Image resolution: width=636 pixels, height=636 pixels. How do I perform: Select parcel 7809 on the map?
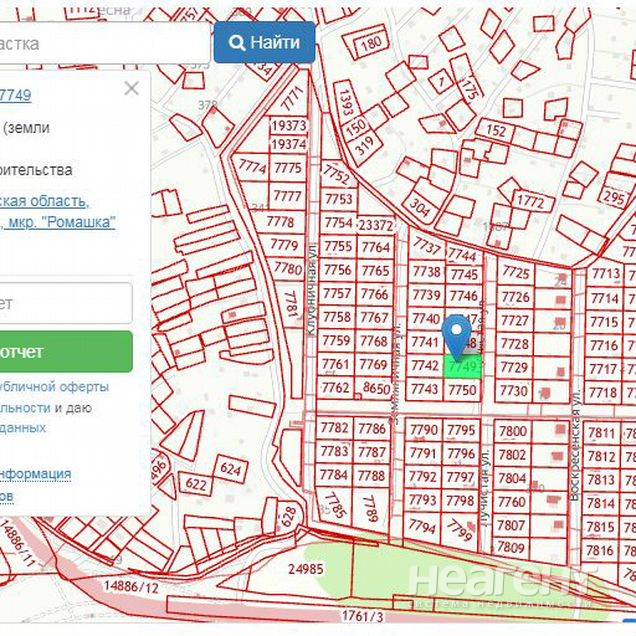511,547
